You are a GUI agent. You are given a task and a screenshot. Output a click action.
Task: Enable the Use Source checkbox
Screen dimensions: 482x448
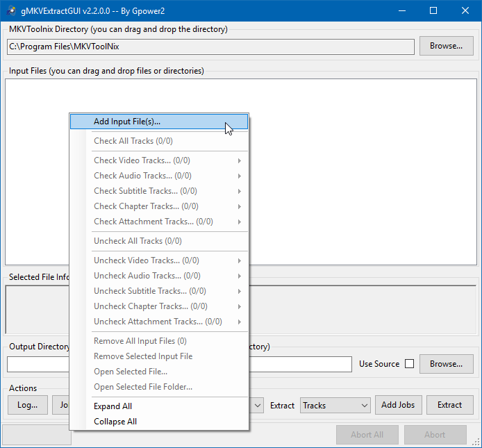(409, 364)
